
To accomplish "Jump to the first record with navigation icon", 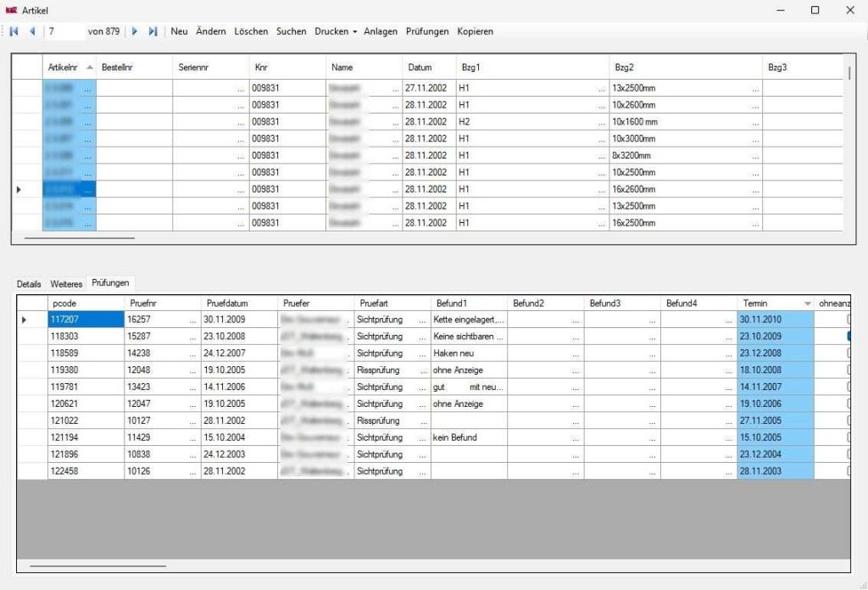I will coord(14,31).
